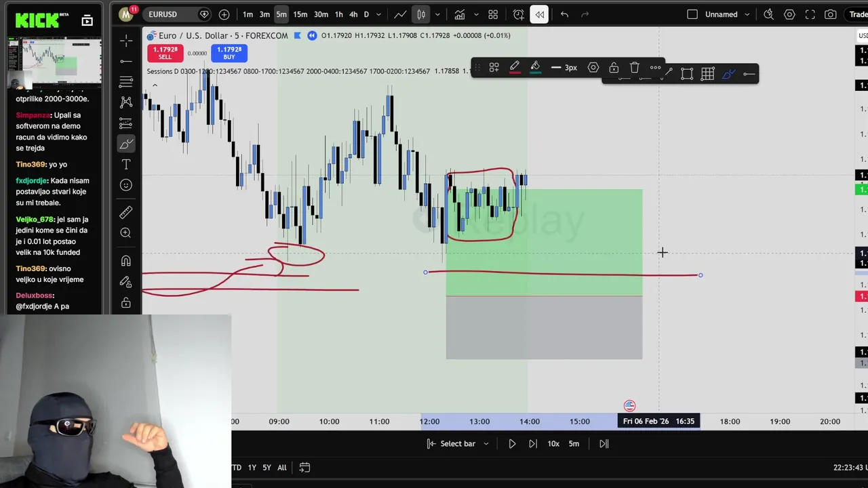
Task: Toggle lock all drawing tools
Action: (x=126, y=302)
